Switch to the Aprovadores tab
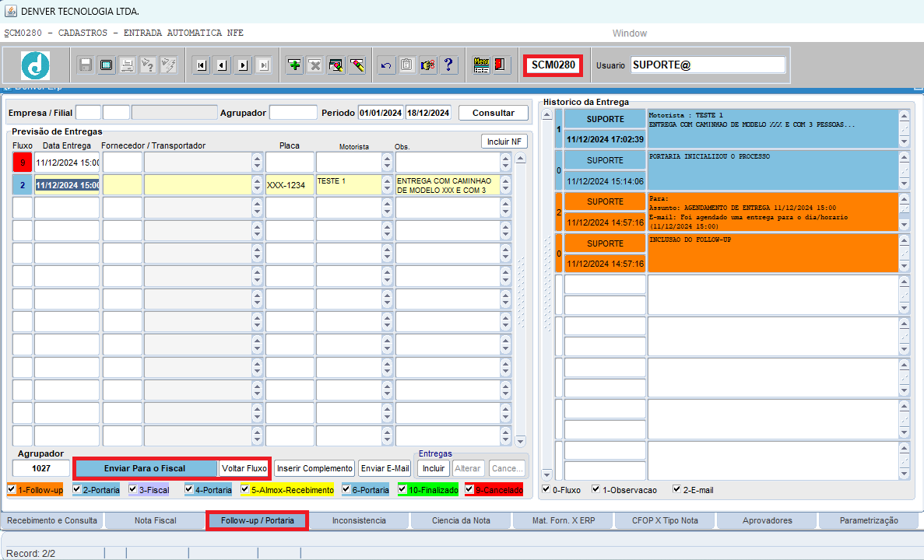924x560 pixels. (768, 520)
